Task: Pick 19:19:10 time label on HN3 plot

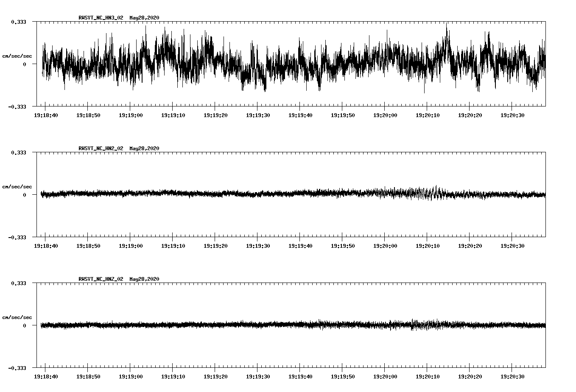Action: [x=173, y=115]
